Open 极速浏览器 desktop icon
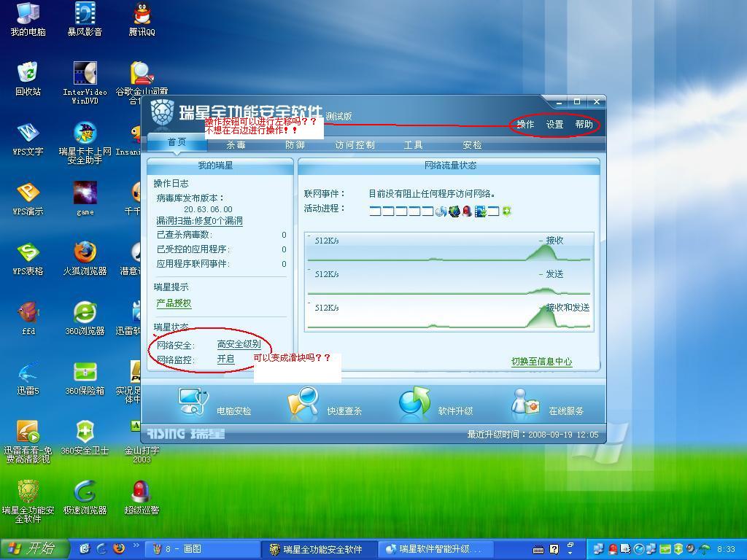The image size is (747, 560). (85, 497)
